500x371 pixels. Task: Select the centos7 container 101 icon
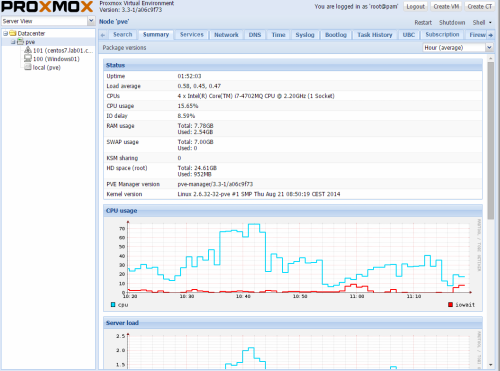pos(28,50)
